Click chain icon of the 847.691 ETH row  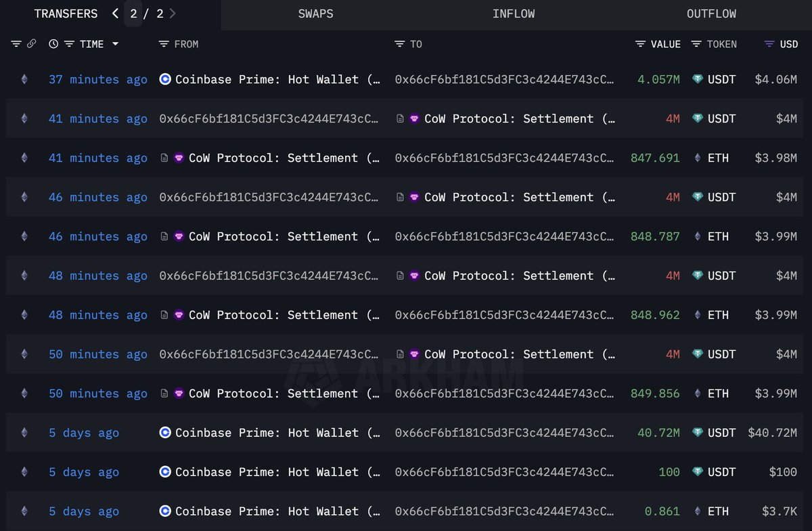point(24,158)
